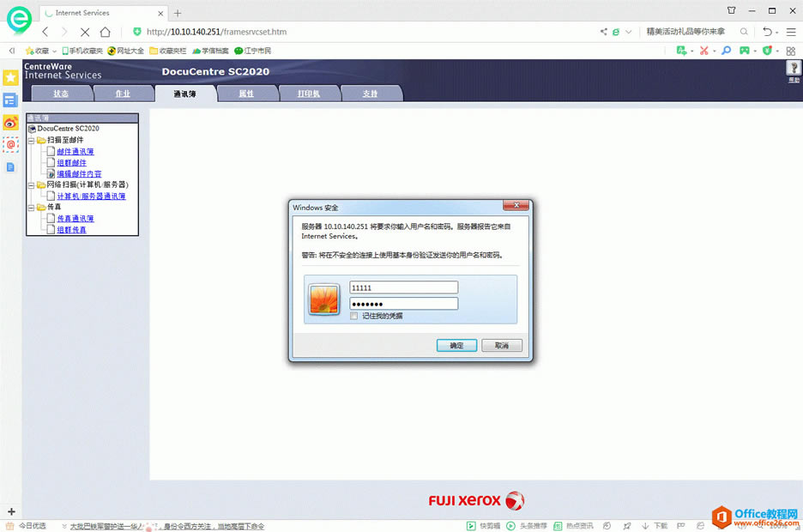The image size is (803, 532).
Task: Click the browser forward arrow
Action: (x=64, y=32)
